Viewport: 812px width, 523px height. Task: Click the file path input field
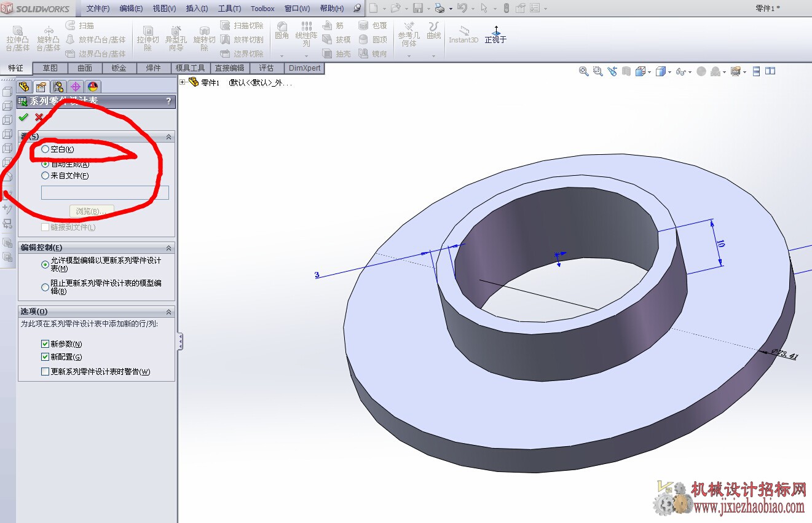105,192
